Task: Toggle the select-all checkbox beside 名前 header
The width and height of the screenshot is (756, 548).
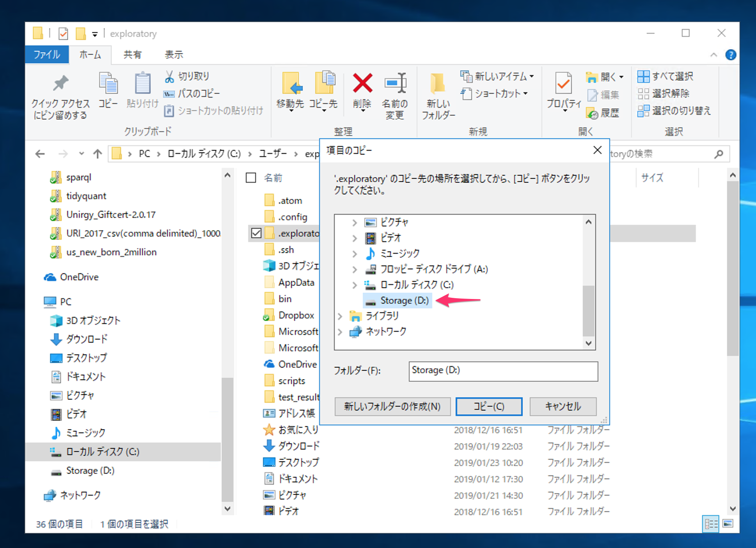Action: pyautogui.click(x=251, y=178)
